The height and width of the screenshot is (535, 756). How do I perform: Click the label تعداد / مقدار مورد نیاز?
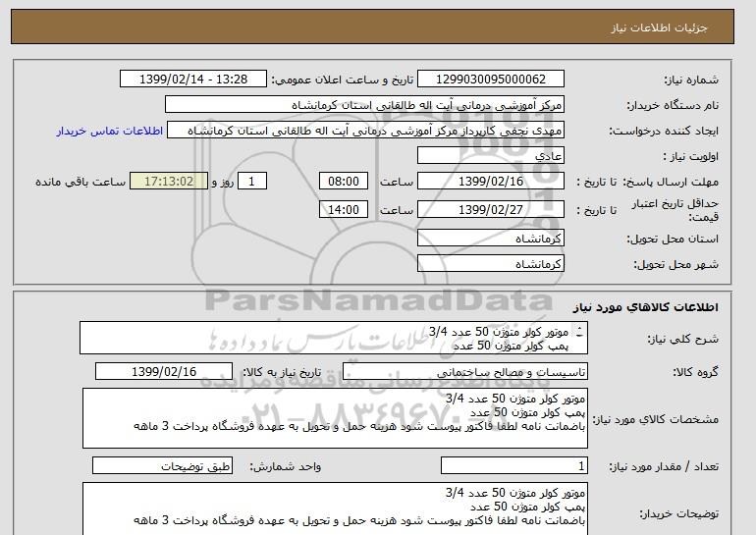664,466
